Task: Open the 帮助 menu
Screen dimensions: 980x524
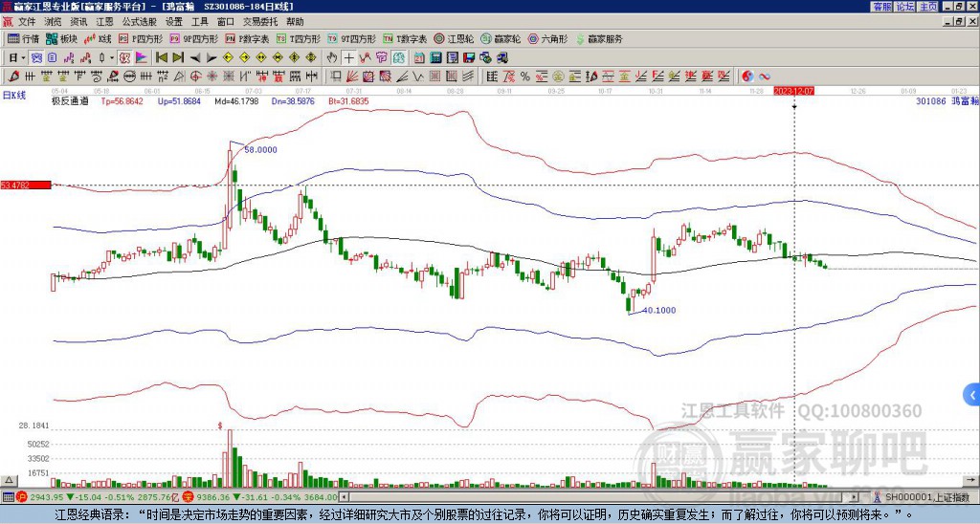Action: pyautogui.click(x=295, y=22)
